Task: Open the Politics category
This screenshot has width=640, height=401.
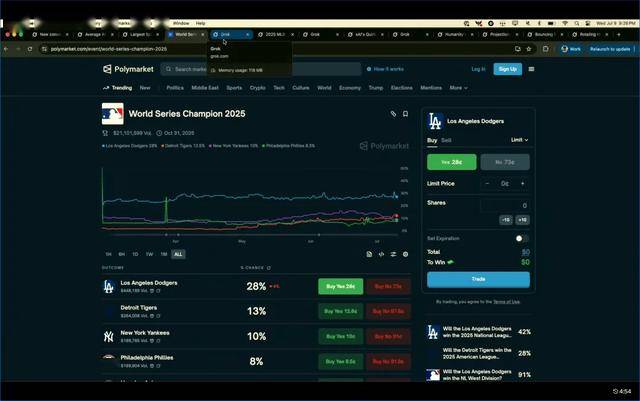Action: [175, 88]
